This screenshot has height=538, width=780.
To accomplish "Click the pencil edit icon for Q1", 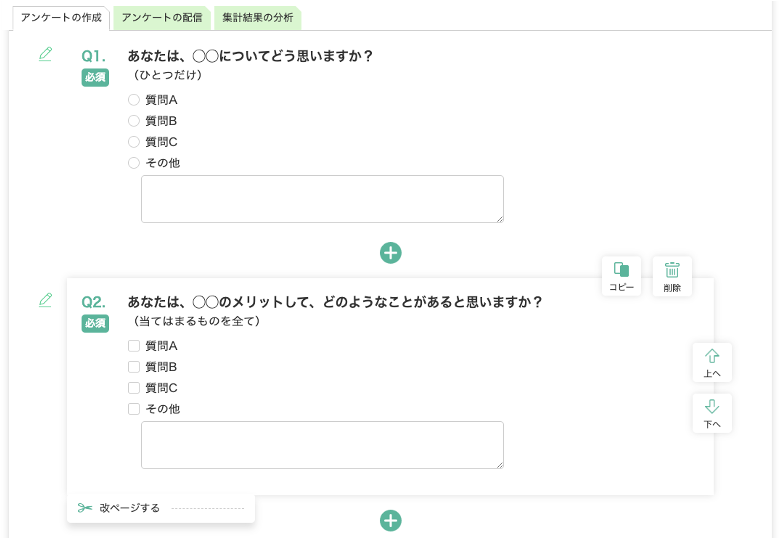I will click(45, 54).
